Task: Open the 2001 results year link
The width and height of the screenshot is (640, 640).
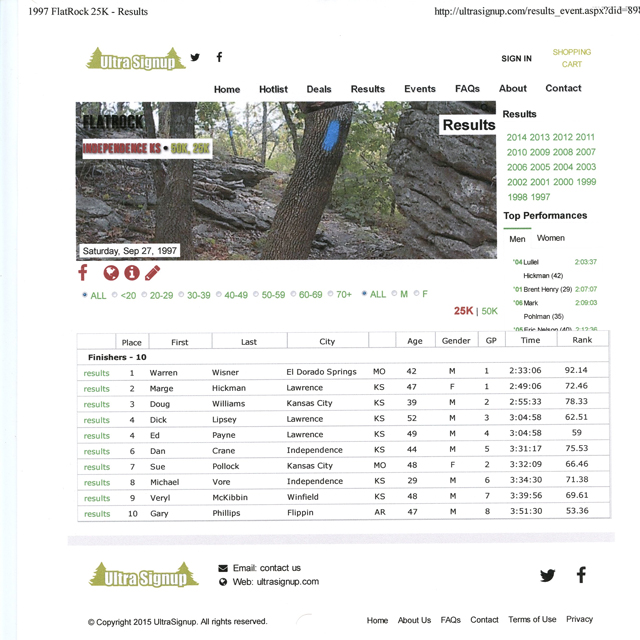Action: [x=540, y=182]
